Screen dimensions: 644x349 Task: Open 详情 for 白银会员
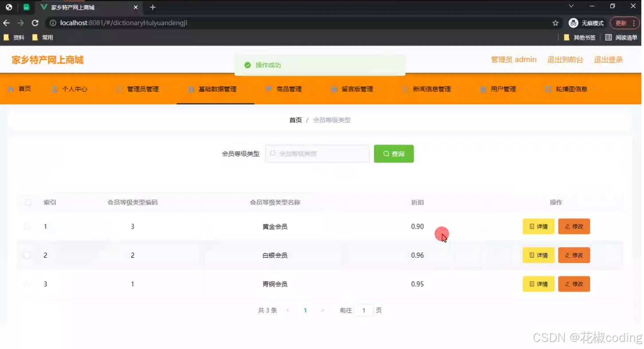click(539, 255)
